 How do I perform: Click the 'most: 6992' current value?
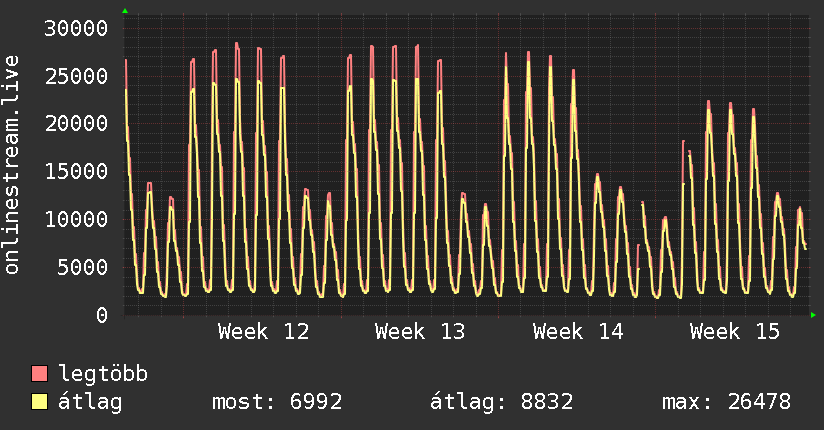(277, 402)
